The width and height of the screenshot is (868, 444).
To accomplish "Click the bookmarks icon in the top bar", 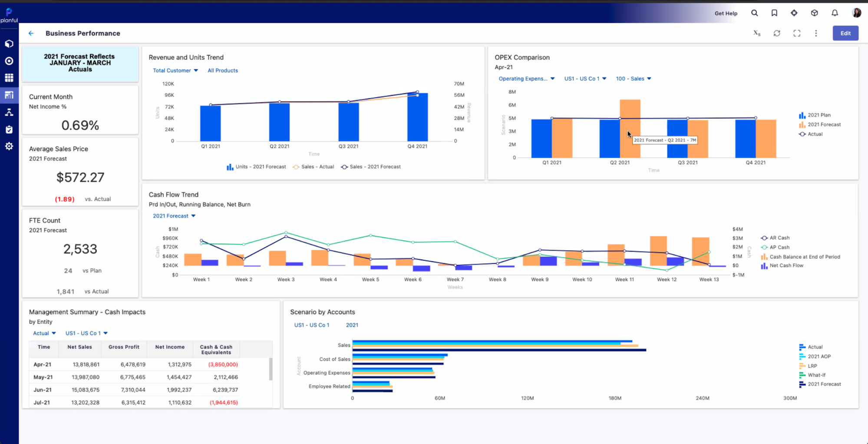I will tap(774, 13).
